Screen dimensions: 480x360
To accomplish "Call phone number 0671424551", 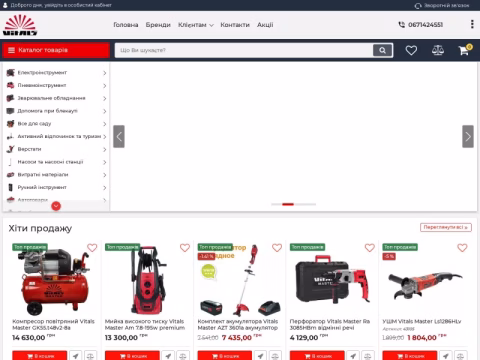I will click(x=425, y=25).
